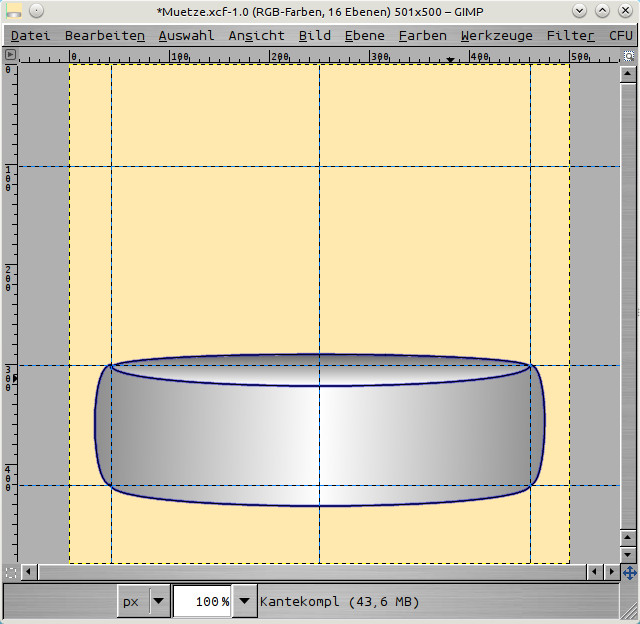Image resolution: width=640 pixels, height=624 pixels.
Task: Click the 100% zoom input field
Action: 202,601
